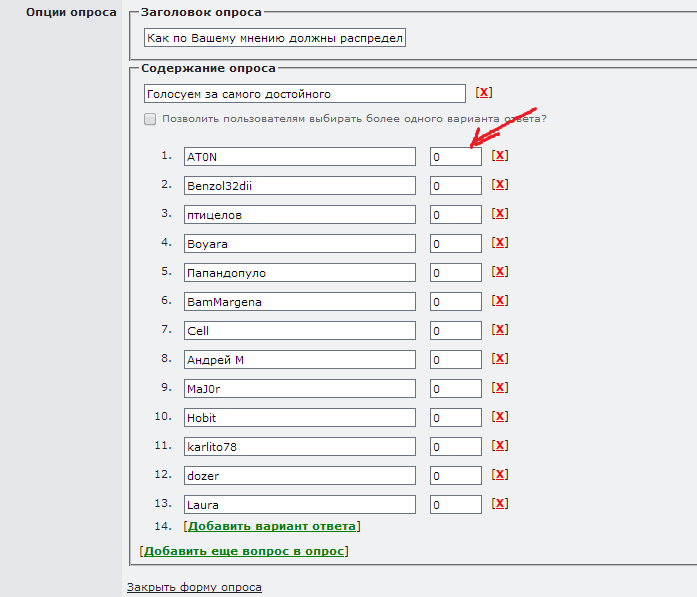Screen dimensions: 697x597
Task: Click 'Закрыть форму опроса' link
Action: pos(194,587)
